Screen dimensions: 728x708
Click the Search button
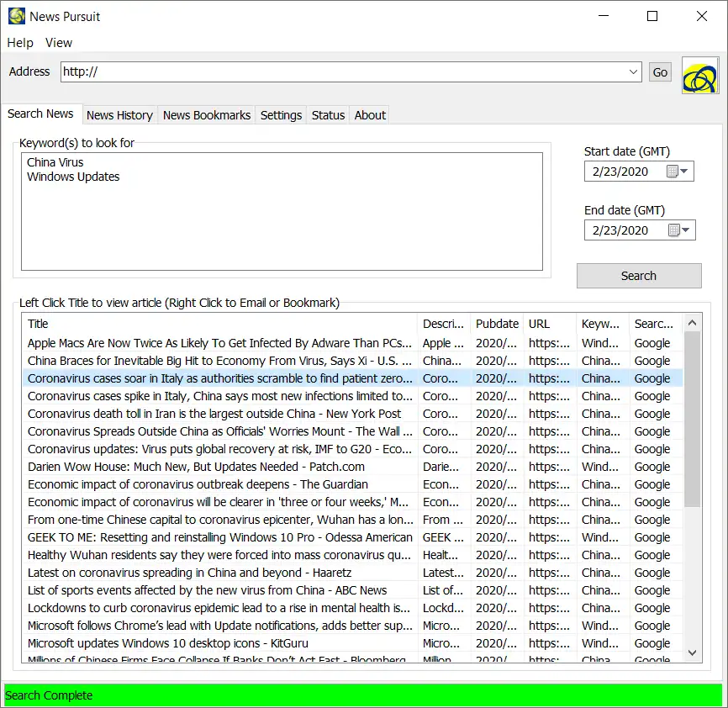tap(639, 276)
